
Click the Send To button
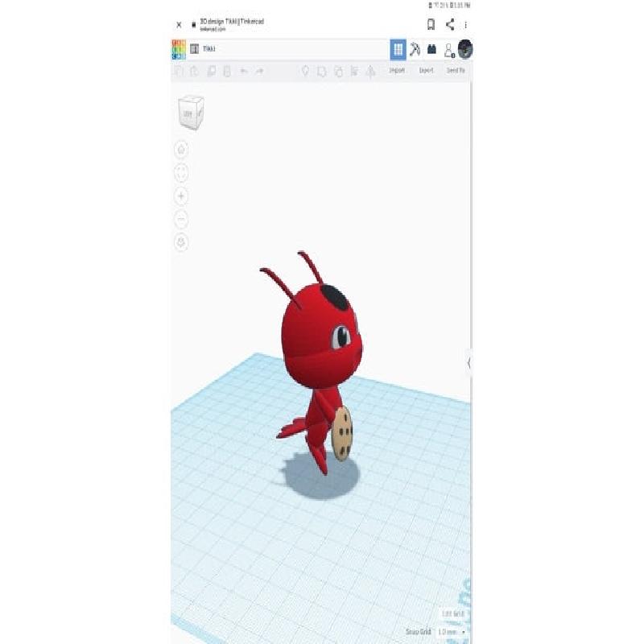(456, 71)
